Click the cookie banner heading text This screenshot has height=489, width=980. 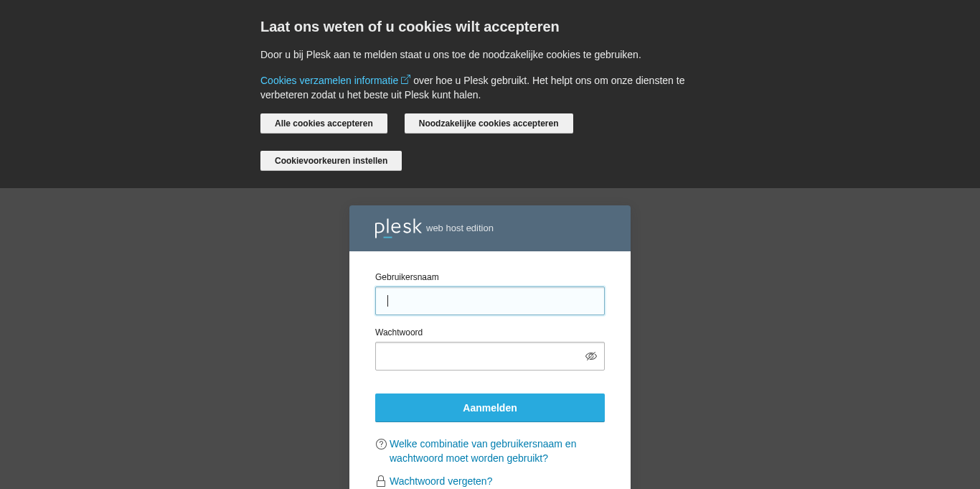[410, 27]
